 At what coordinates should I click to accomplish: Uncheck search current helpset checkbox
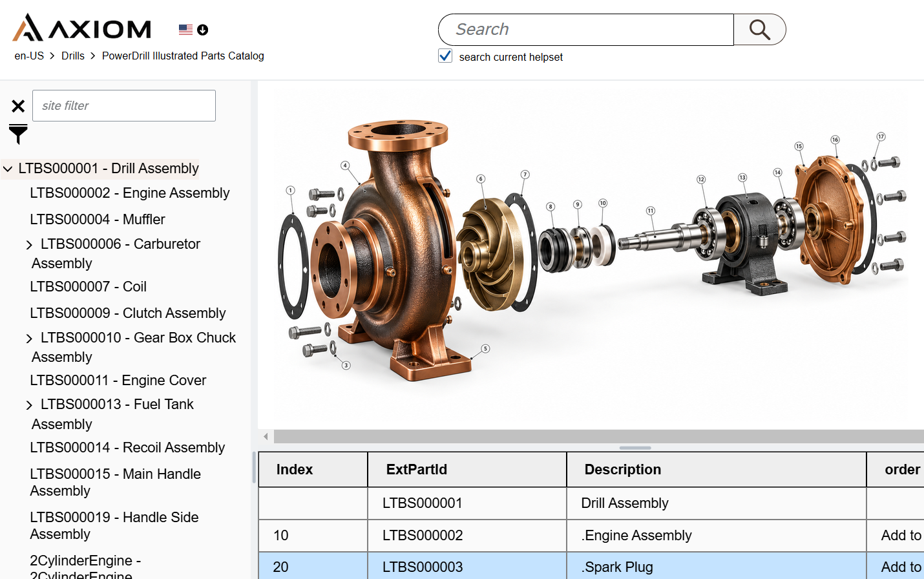tap(445, 56)
